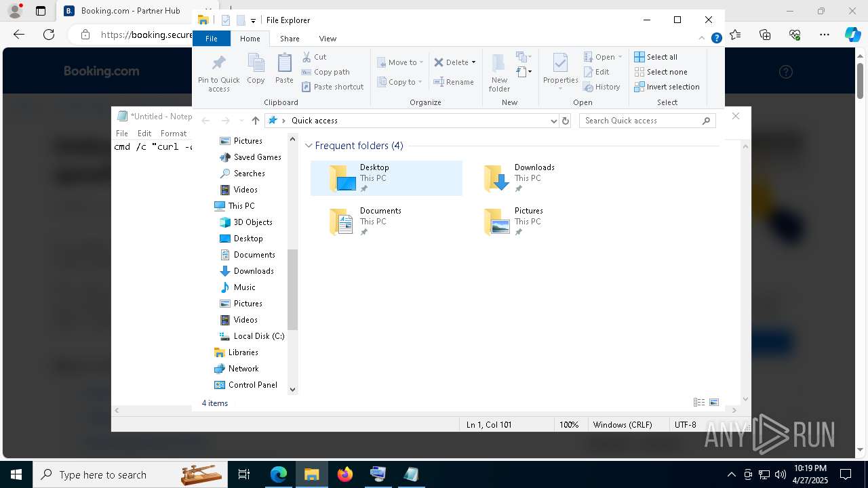Screen dimensions: 868x488
Task: Switch to large icons view icon
Action: (x=714, y=403)
